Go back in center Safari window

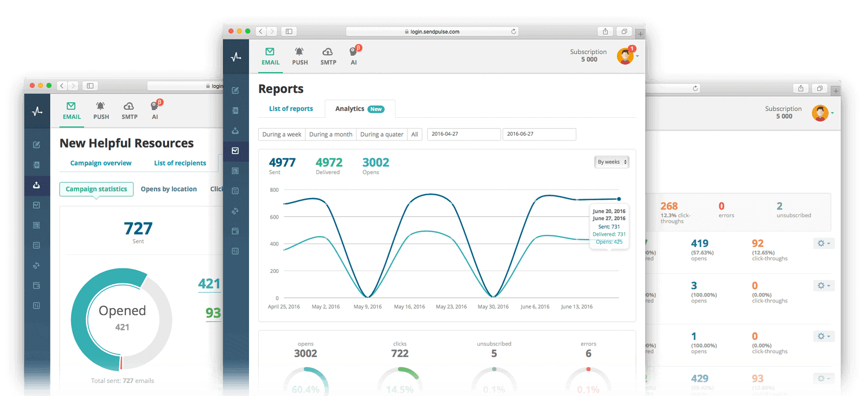point(261,31)
